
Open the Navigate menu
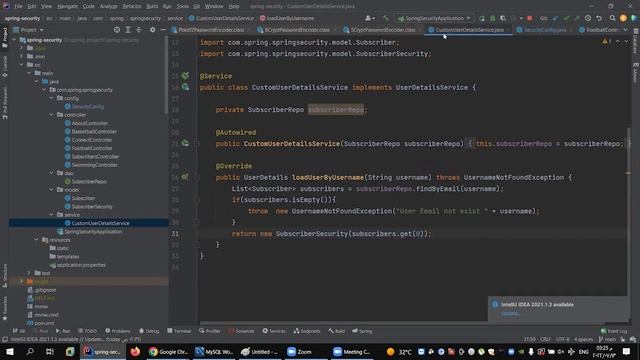67,6
